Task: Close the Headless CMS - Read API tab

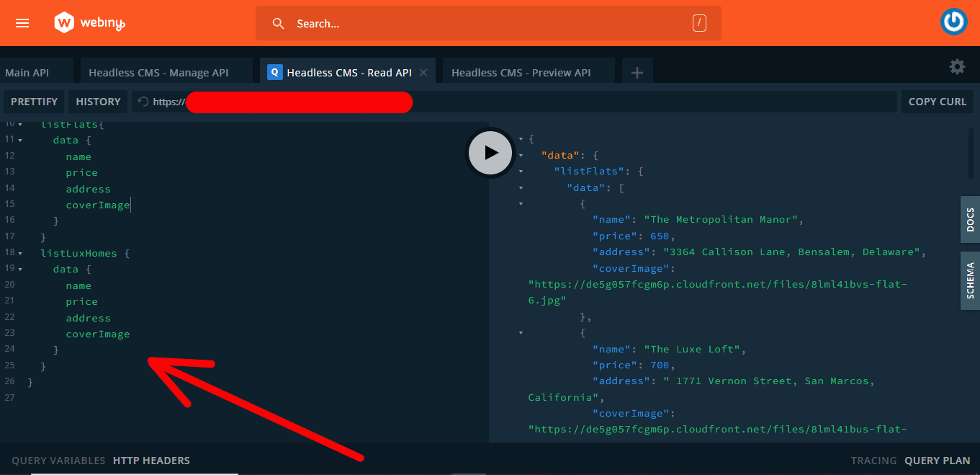Action: point(423,72)
